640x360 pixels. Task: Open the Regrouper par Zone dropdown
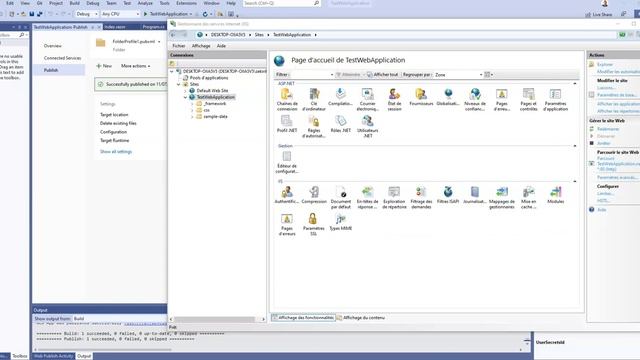(458, 75)
